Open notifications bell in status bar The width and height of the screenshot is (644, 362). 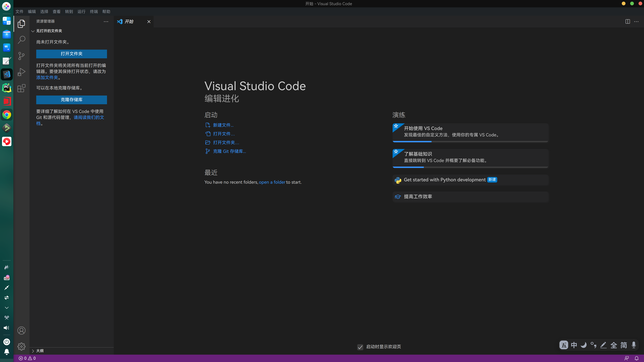click(x=636, y=358)
